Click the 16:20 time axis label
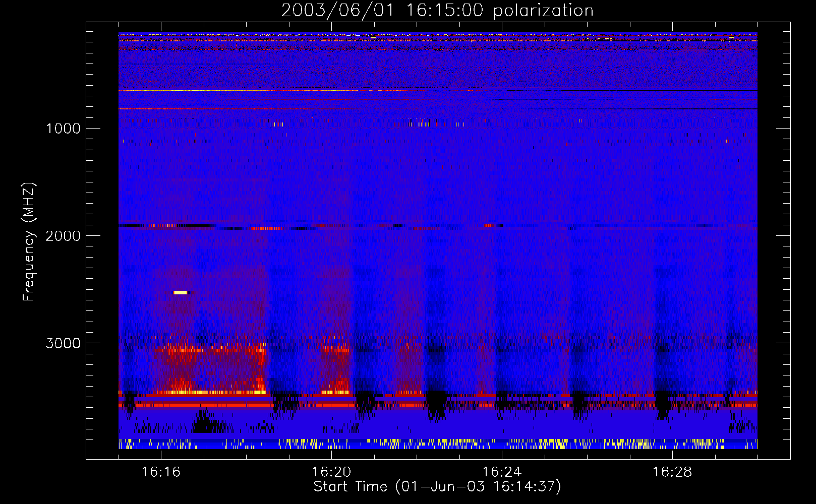 pyautogui.click(x=331, y=472)
